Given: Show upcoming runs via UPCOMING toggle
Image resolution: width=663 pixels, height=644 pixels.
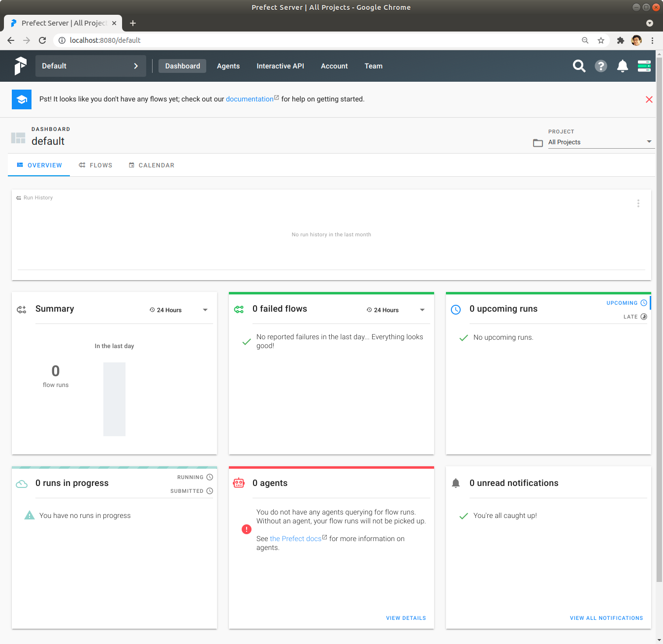Looking at the screenshot, I should pyautogui.click(x=627, y=303).
